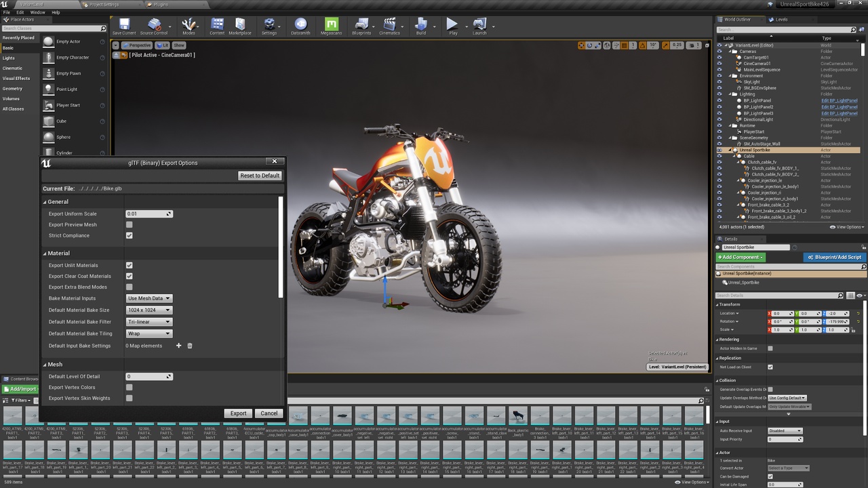Open the Default Material Bake Size dropdown
Viewport: 868px width, 488px height.
coord(149,310)
